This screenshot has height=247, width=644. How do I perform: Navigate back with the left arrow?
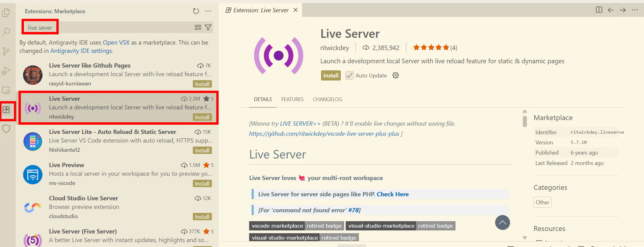click(x=611, y=10)
